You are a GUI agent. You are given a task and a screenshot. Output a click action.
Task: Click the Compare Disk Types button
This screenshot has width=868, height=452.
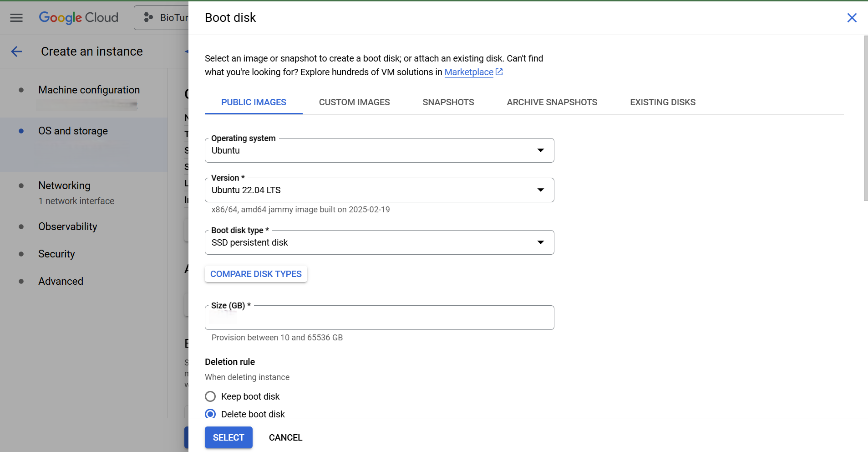pyautogui.click(x=256, y=274)
